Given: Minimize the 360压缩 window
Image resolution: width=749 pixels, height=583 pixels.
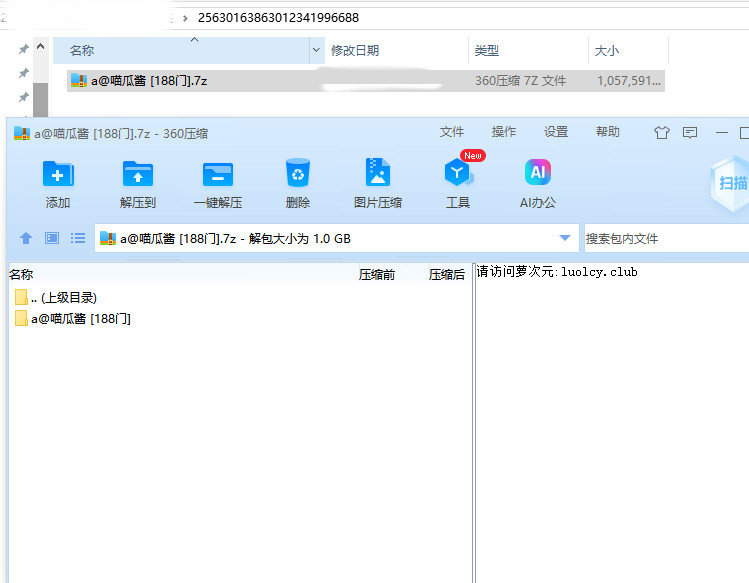Looking at the screenshot, I should (x=722, y=132).
